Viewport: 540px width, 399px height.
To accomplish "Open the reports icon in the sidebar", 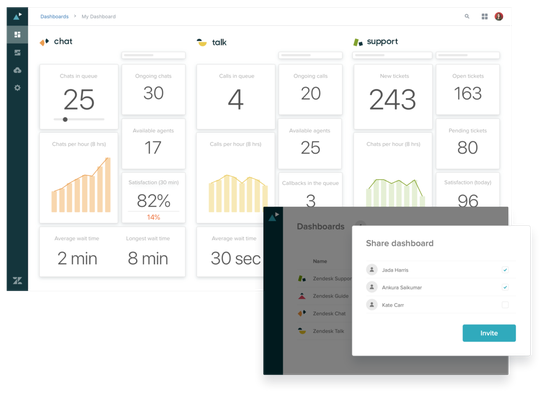I will [17, 52].
